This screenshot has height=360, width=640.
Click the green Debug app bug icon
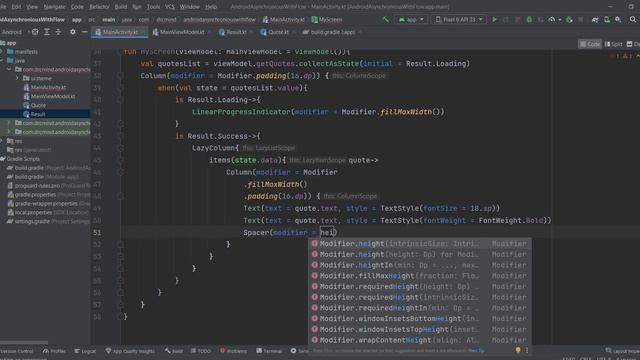point(529,19)
